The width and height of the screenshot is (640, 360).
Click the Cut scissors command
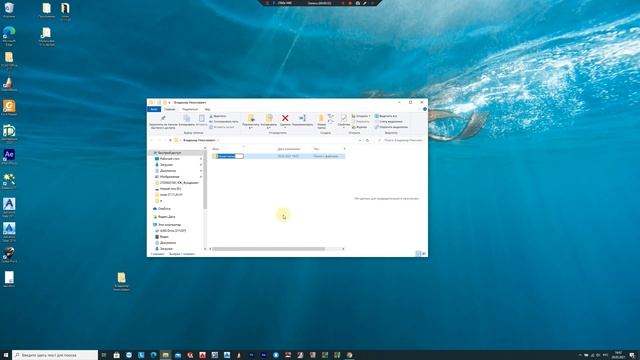point(218,116)
